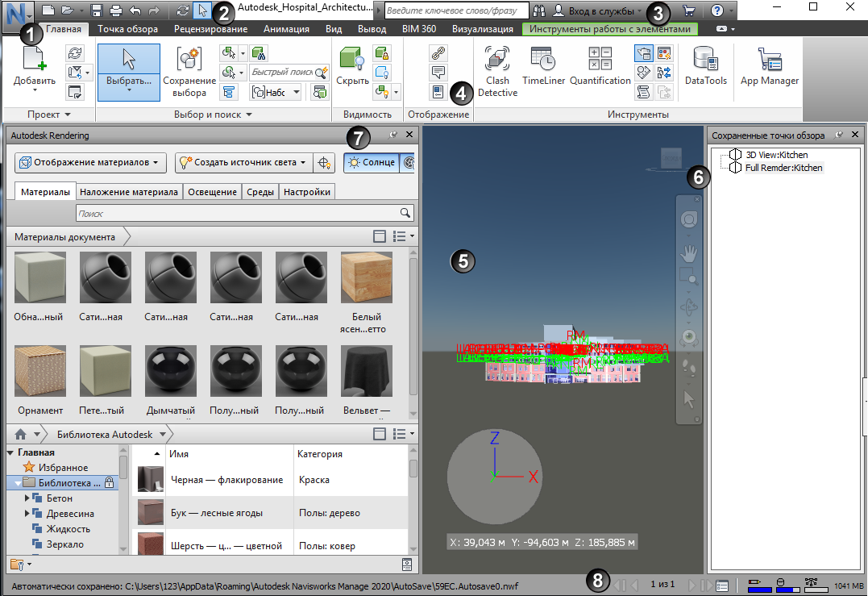Image resolution: width=868 pixels, height=596 pixels.
Task: Toggle the Properties icon in Display panel
Action: (438, 92)
